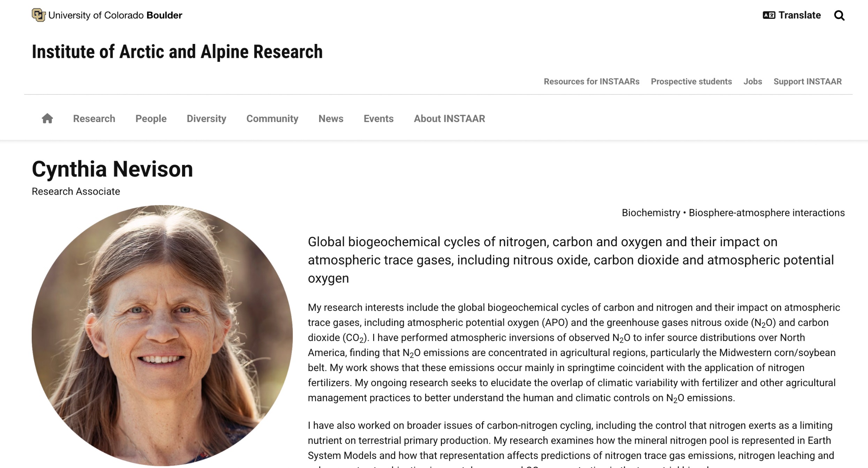Click Cynthia Nevison's profile photo
This screenshot has width=868, height=468.
click(x=162, y=335)
